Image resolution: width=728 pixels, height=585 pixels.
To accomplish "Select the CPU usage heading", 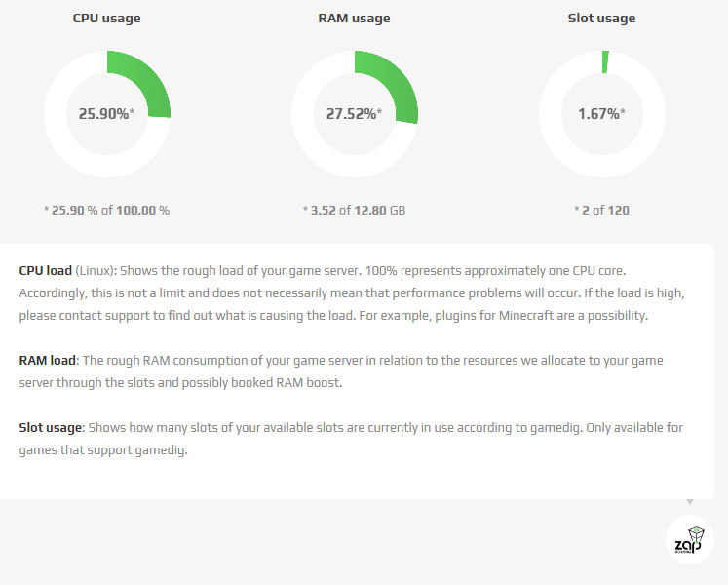I will pyautogui.click(x=107, y=19).
